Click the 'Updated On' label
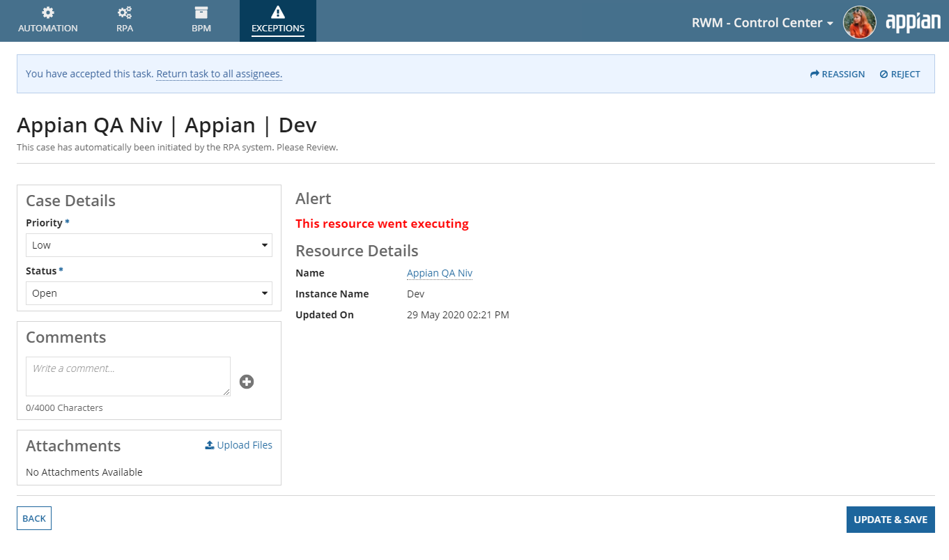The image size is (949, 560). (325, 315)
